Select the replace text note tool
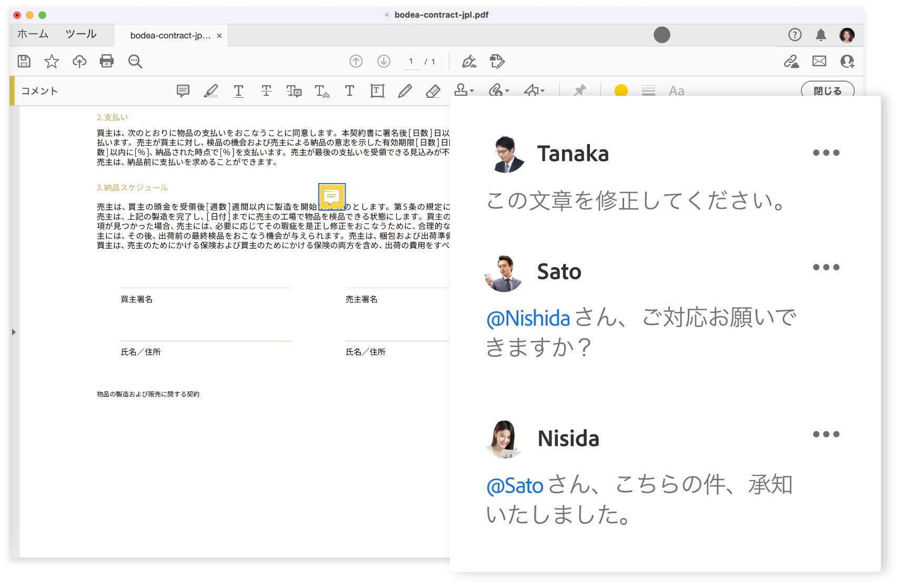Viewport: 902px width, 588px height. [294, 91]
